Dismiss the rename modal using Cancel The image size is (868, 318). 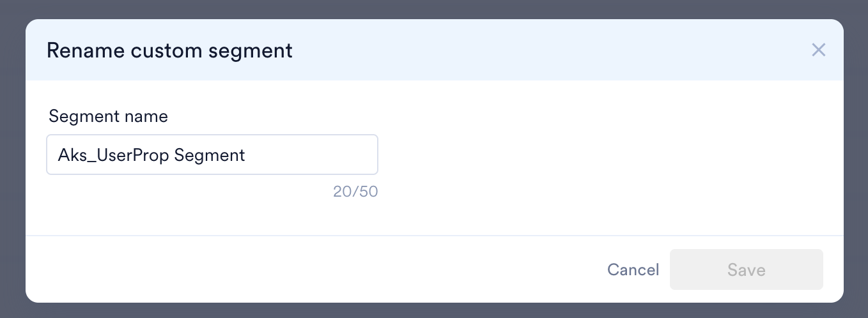pos(633,269)
